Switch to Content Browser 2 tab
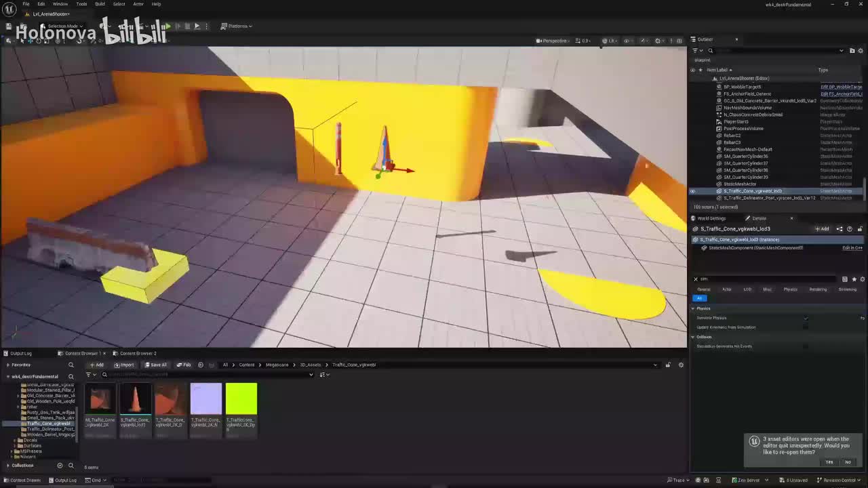868x488 pixels. point(135,353)
